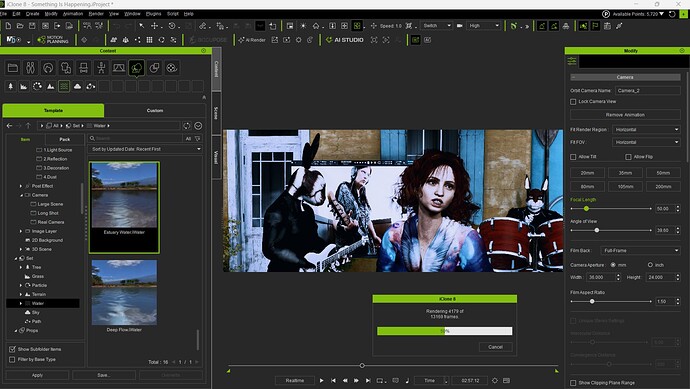
Task: Select the Terrain subcategory icon
Action: (51, 86)
